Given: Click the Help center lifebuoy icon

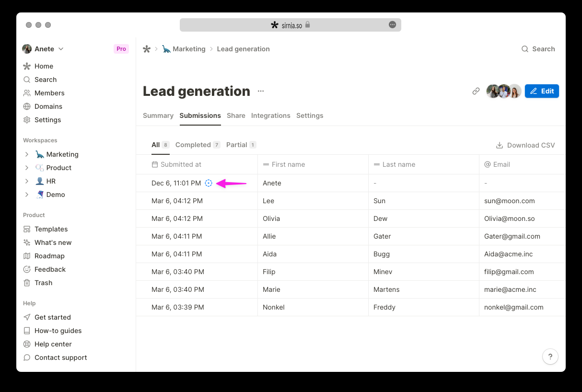Looking at the screenshot, I should pos(27,344).
